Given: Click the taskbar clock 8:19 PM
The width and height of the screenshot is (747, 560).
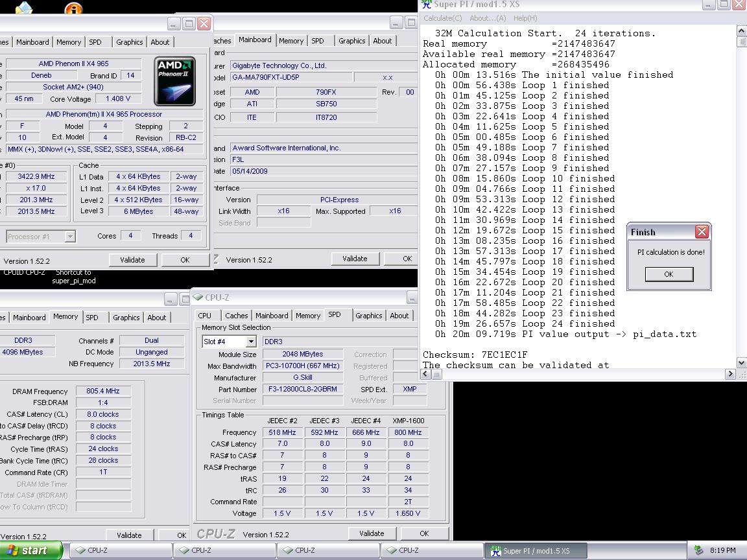Looking at the screenshot, I should click(x=722, y=550).
